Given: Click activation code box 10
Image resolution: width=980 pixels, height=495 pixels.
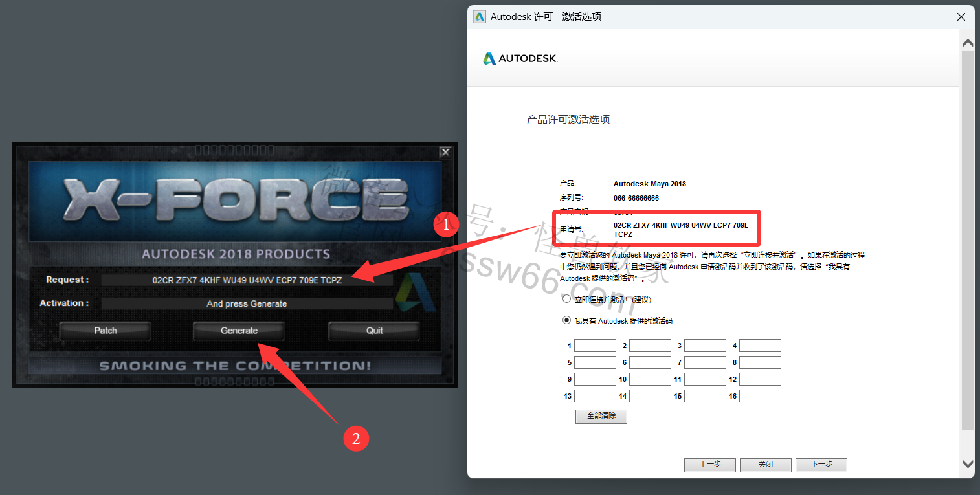Looking at the screenshot, I should point(650,379).
